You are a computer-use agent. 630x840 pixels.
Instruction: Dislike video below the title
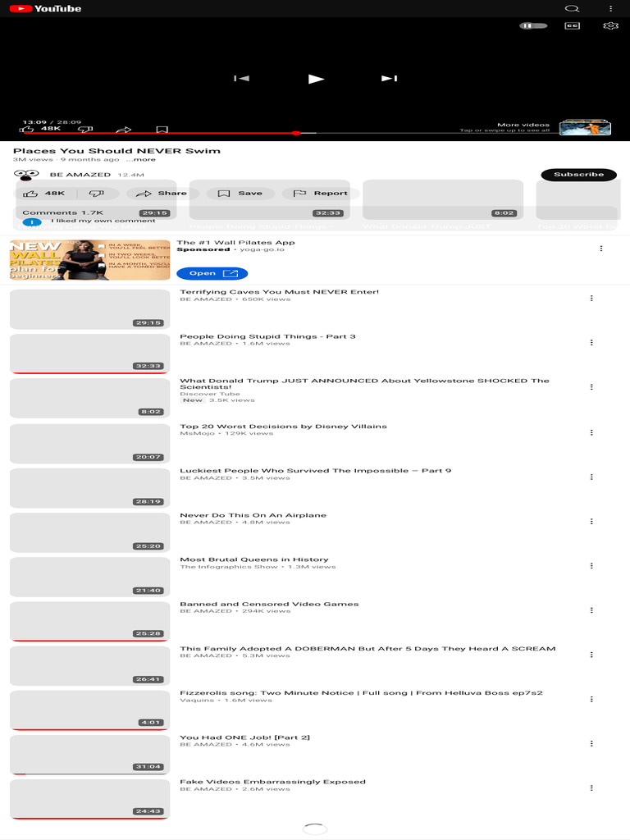point(97,194)
